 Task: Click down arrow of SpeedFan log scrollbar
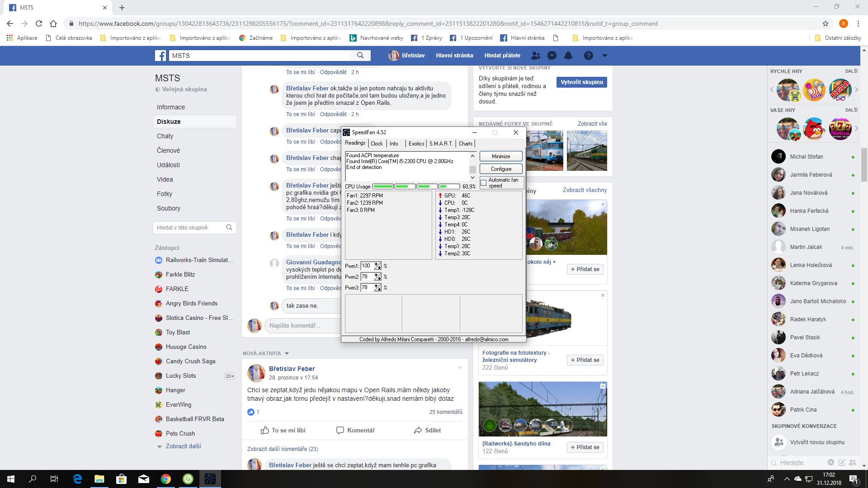point(473,178)
